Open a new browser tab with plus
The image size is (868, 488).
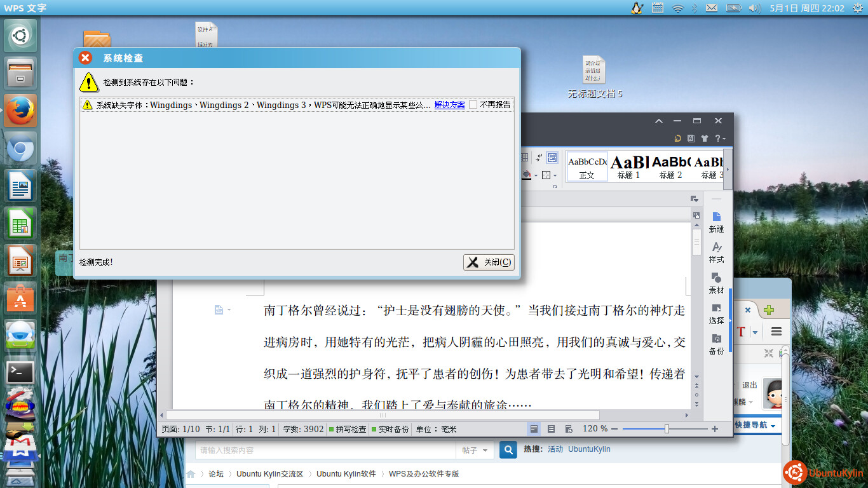769,311
